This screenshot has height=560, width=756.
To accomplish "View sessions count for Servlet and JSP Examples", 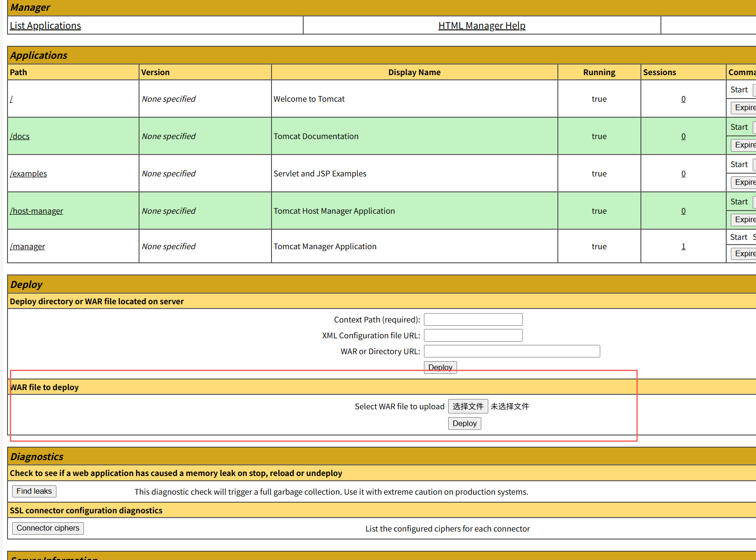I will click(683, 174).
